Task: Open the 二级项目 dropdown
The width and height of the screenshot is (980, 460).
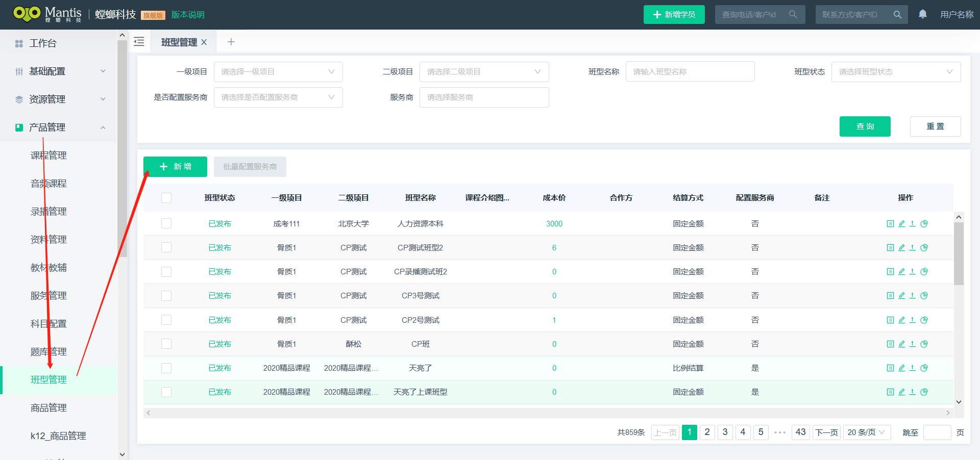Action: click(x=484, y=72)
